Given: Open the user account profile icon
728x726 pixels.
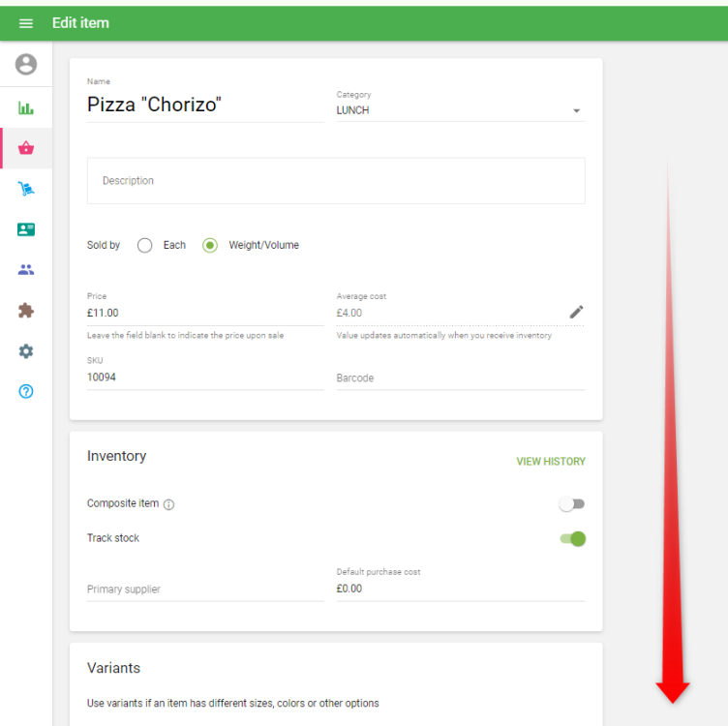Looking at the screenshot, I should 26,65.
